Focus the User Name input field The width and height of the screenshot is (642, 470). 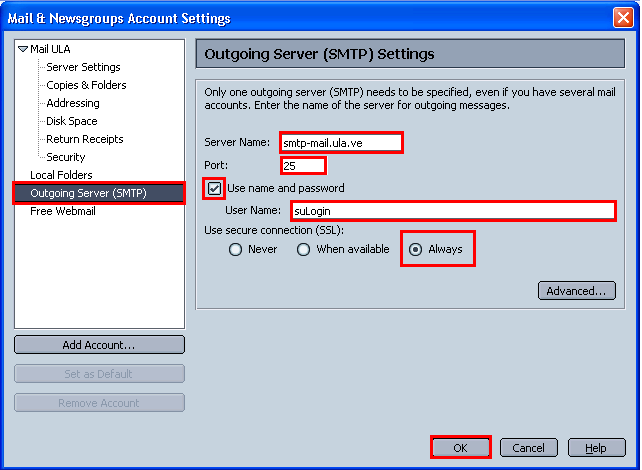tap(453, 211)
